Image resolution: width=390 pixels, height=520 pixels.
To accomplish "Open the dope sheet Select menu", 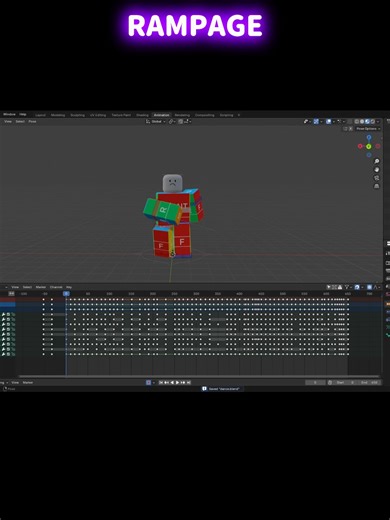I will click(x=27, y=287).
